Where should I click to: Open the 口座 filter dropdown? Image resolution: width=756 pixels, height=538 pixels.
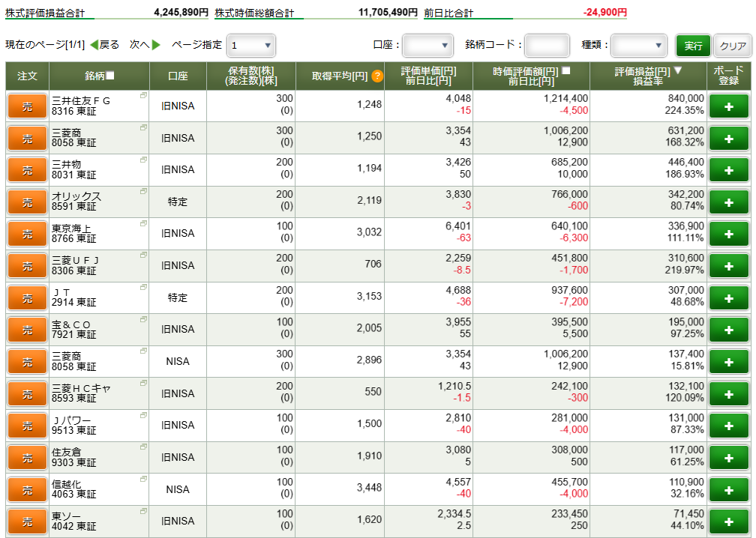(x=427, y=46)
